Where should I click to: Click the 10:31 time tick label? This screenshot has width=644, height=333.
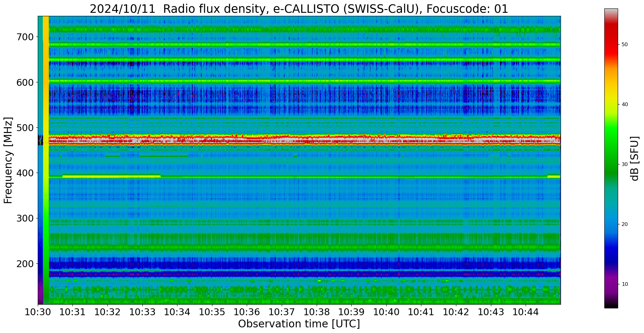tap(73, 312)
